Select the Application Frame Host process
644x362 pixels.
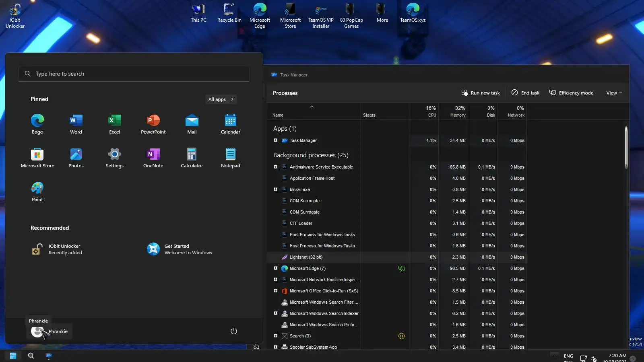[397, 178]
